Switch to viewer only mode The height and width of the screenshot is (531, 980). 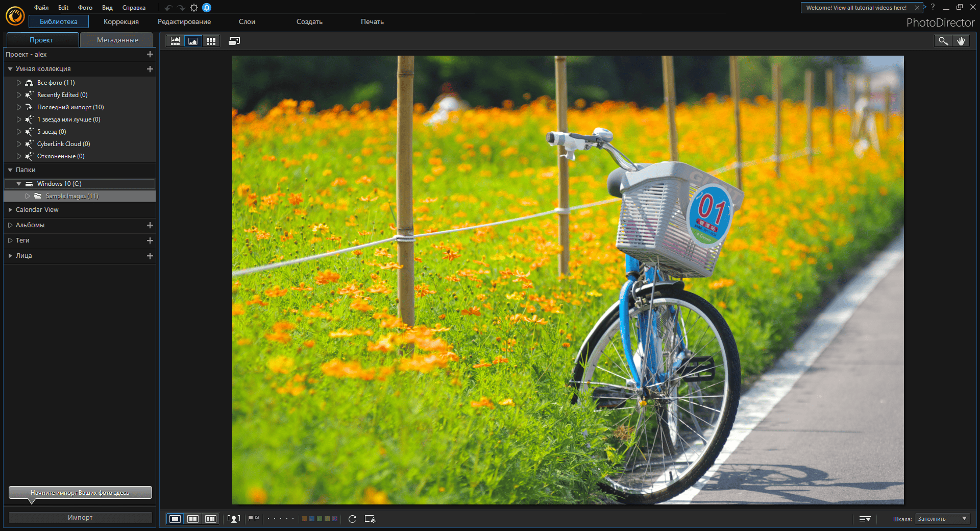click(193, 41)
